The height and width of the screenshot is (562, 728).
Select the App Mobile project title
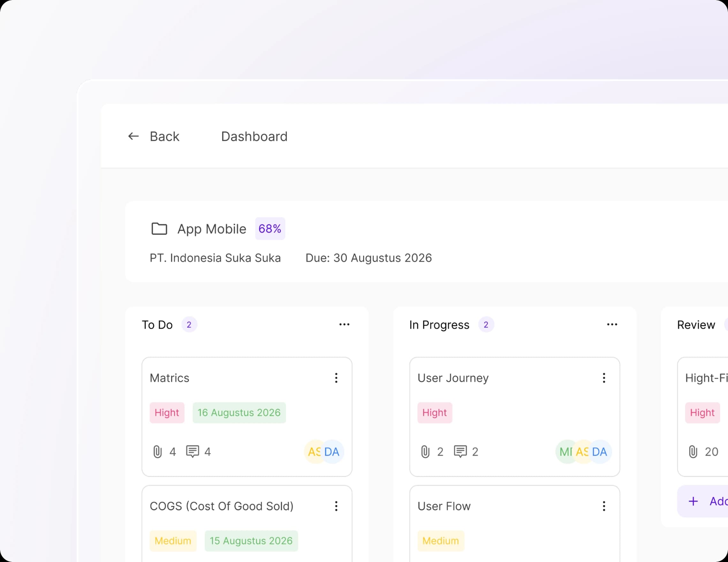pyautogui.click(x=212, y=229)
